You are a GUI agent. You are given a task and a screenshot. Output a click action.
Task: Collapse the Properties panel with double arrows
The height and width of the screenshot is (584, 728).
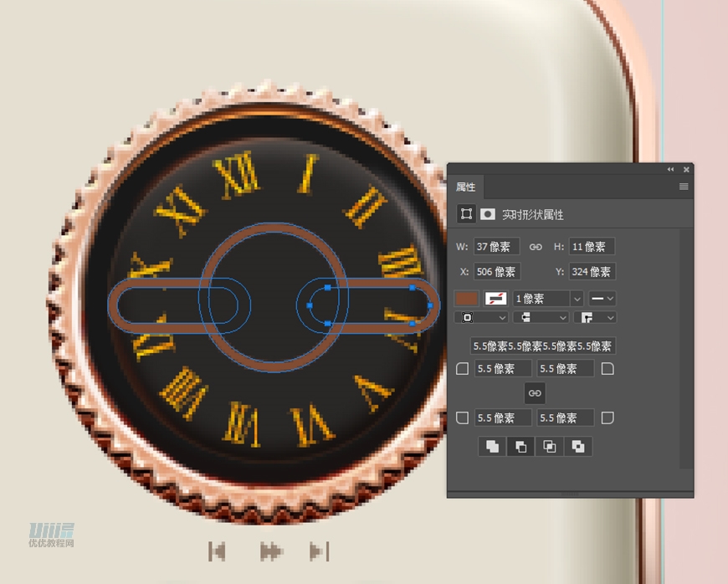point(670,170)
